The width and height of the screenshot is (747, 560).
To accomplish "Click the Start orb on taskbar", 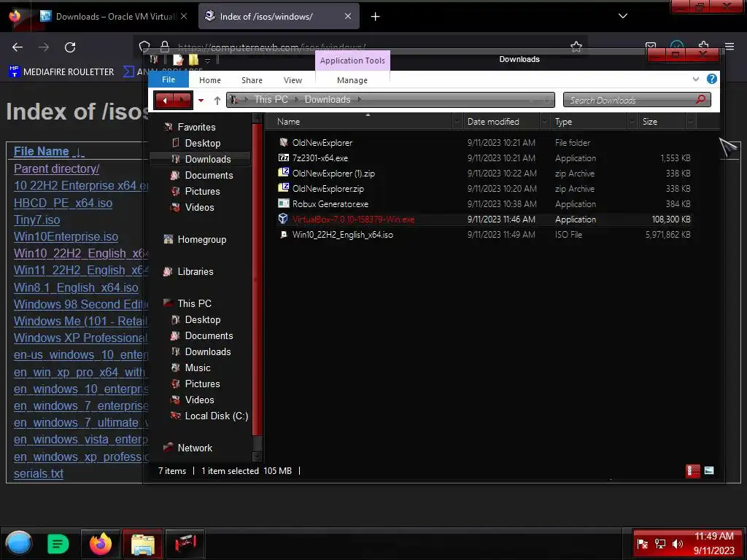I will 19,542.
